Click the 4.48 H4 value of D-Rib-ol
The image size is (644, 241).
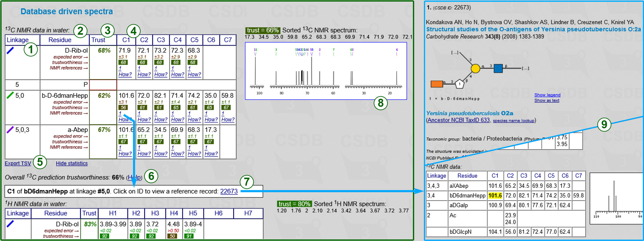174,224
